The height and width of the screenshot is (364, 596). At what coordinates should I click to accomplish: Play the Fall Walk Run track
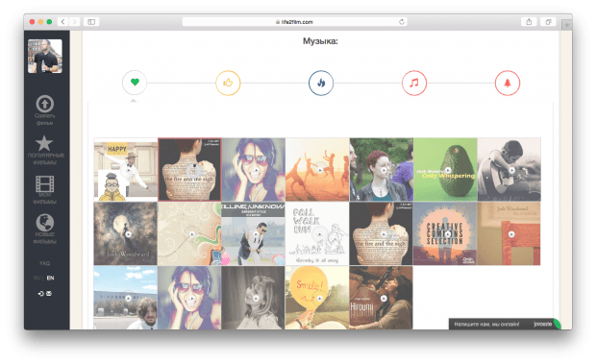[320, 233]
